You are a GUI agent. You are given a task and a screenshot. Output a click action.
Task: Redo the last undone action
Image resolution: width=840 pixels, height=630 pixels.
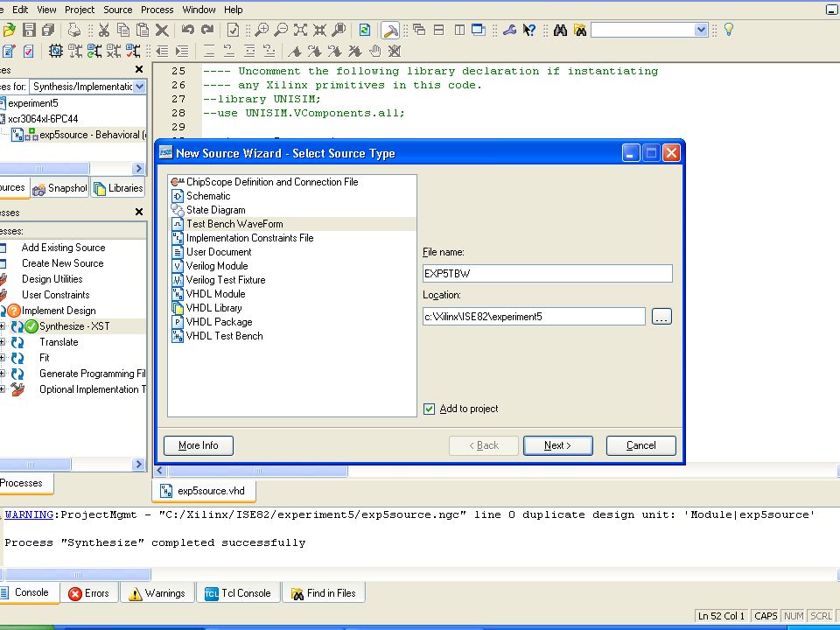tap(206, 30)
